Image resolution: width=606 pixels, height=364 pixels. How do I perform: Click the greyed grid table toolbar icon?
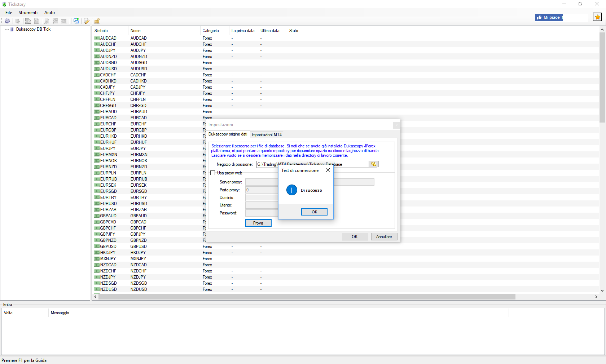click(64, 21)
